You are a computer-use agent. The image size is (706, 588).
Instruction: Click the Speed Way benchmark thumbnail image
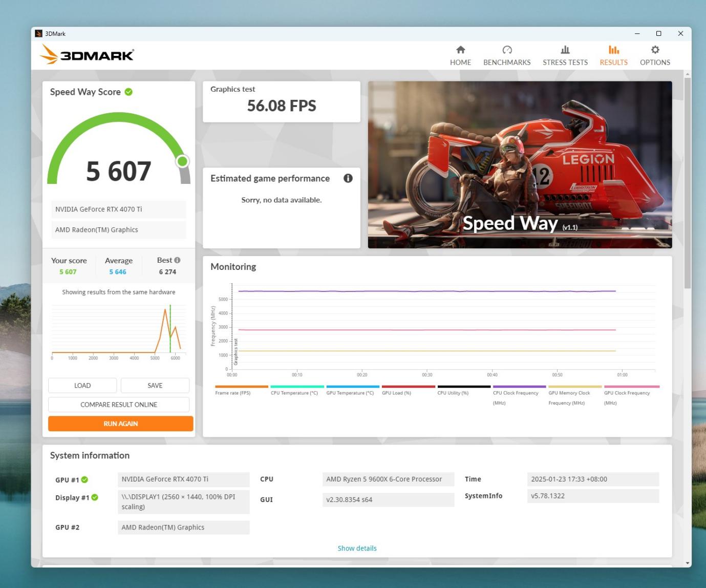point(520,165)
